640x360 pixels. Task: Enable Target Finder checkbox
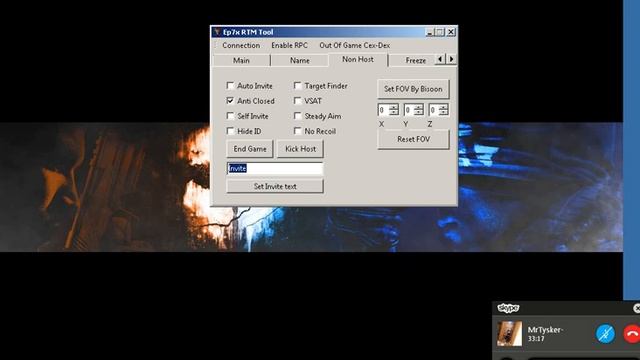click(298, 86)
